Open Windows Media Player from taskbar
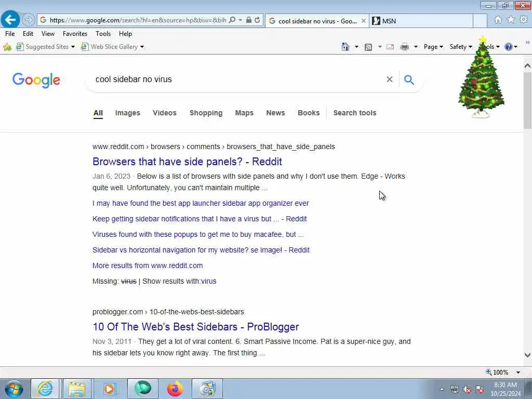 109,389
